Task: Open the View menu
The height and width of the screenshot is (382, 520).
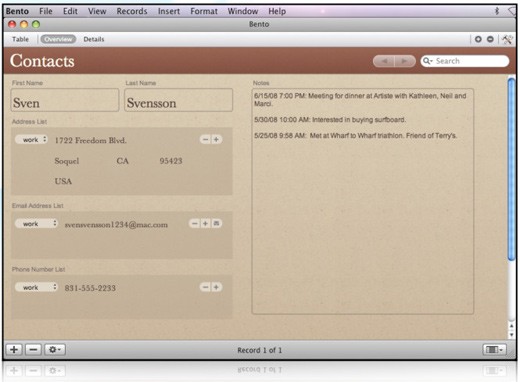Action: pyautogui.click(x=97, y=11)
